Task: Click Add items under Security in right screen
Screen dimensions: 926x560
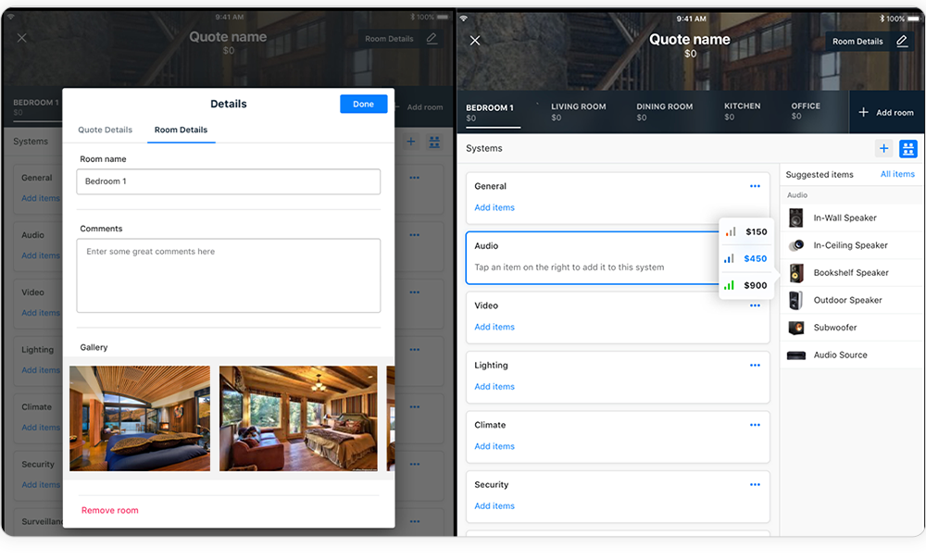Action: point(494,505)
